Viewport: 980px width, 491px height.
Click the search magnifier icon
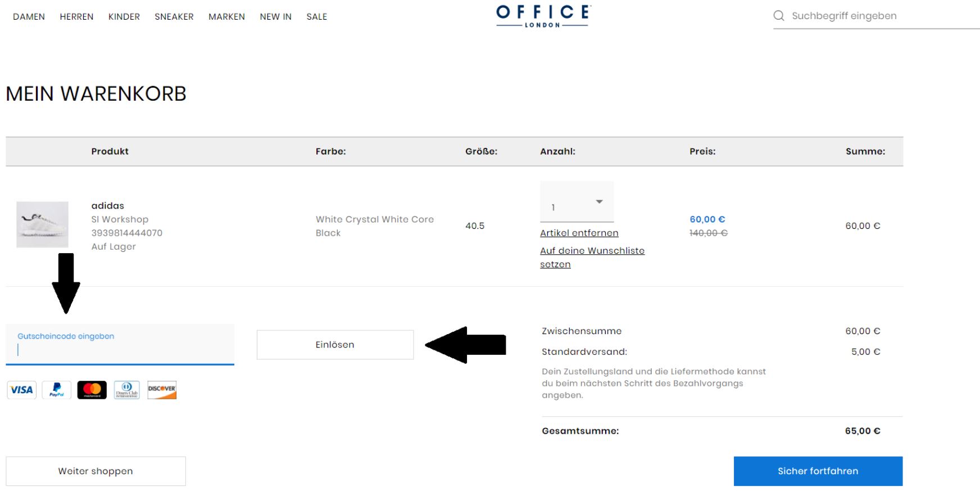coord(779,16)
